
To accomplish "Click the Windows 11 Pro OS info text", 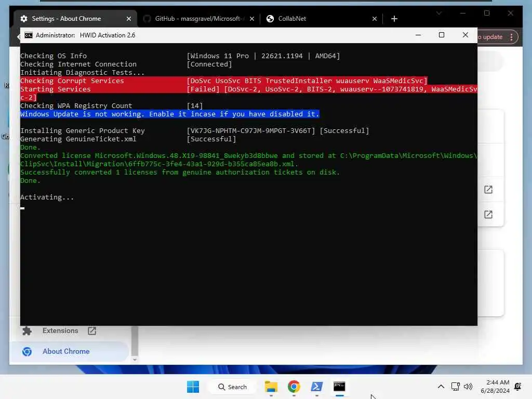I will tap(263, 56).
